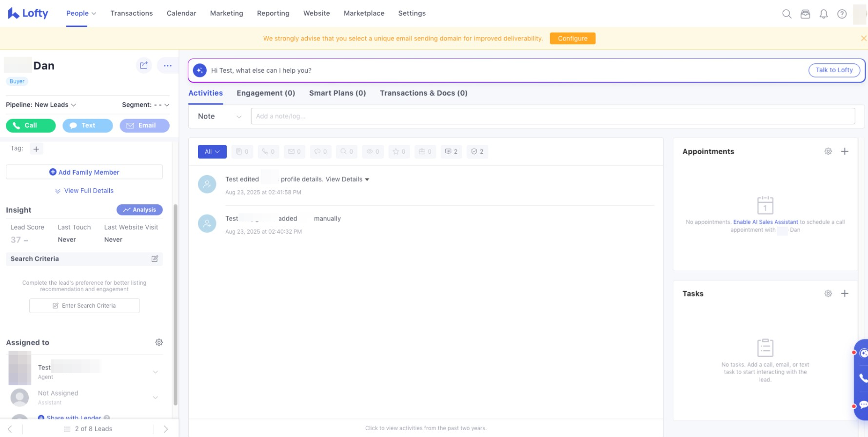868x437 pixels.
Task: Open the notifications bell
Action: 824,14
